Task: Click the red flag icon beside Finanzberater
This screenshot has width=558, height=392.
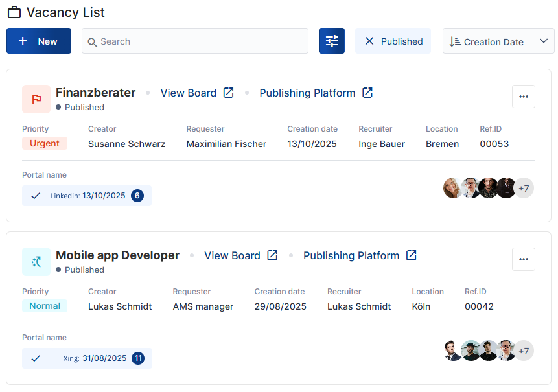Action: coord(36,99)
